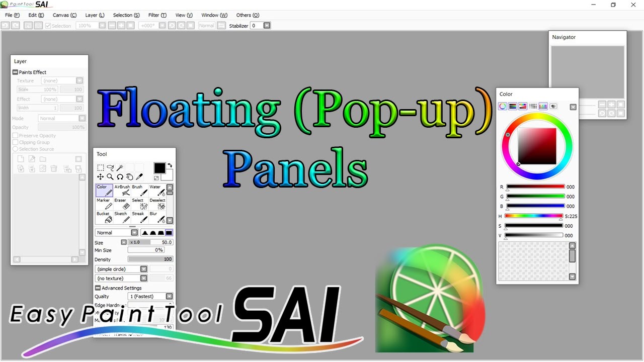Choose the Eraser tool
This screenshot has width=644, height=362.
[122, 204]
